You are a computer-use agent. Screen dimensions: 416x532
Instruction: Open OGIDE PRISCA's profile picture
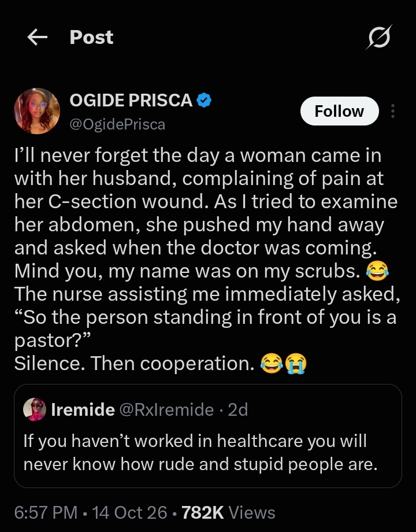37,111
